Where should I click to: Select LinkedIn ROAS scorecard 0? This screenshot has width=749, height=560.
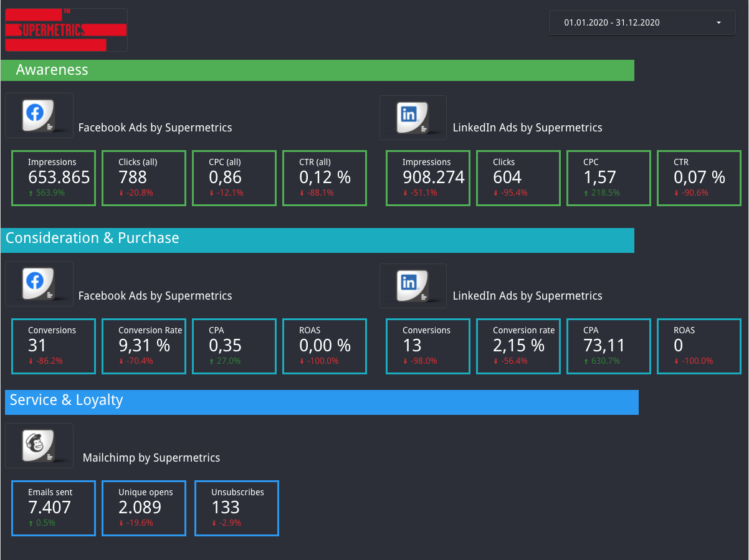click(699, 346)
